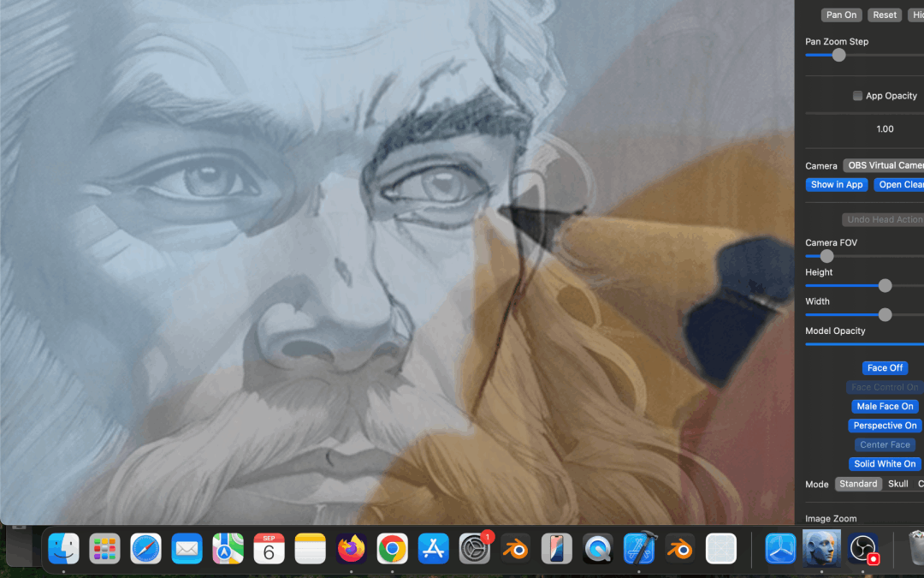Click the Show in App button
The width and height of the screenshot is (924, 578).
click(x=837, y=185)
